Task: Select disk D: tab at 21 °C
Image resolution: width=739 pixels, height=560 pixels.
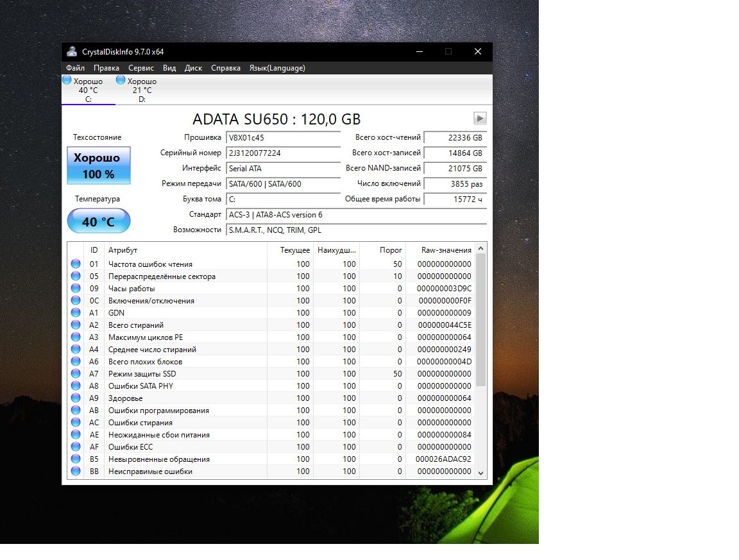Action: [x=142, y=90]
